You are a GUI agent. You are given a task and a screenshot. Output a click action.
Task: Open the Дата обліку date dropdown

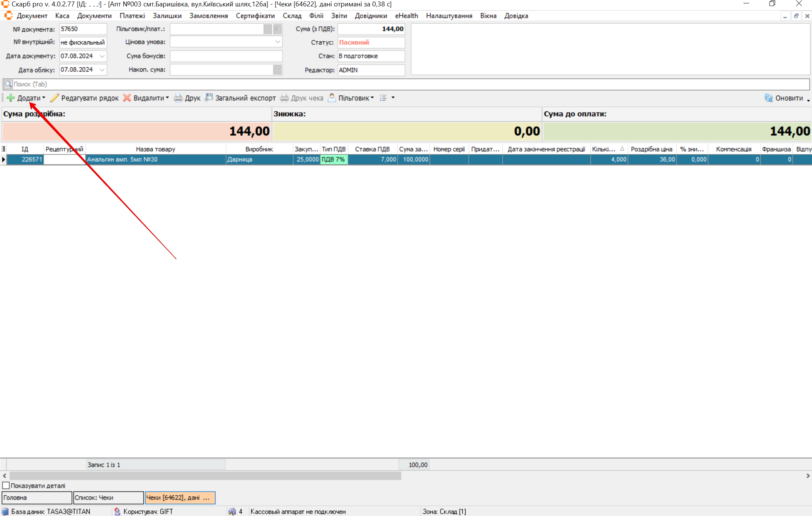pyautogui.click(x=102, y=70)
